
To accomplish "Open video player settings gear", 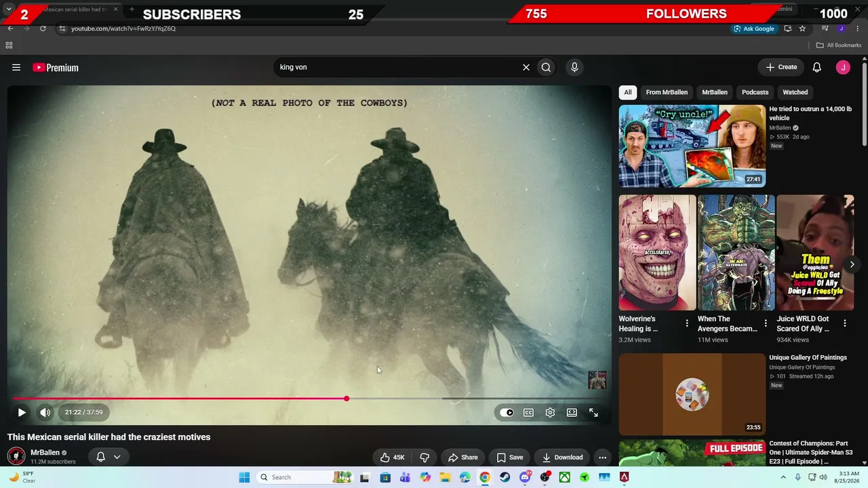I will (550, 412).
